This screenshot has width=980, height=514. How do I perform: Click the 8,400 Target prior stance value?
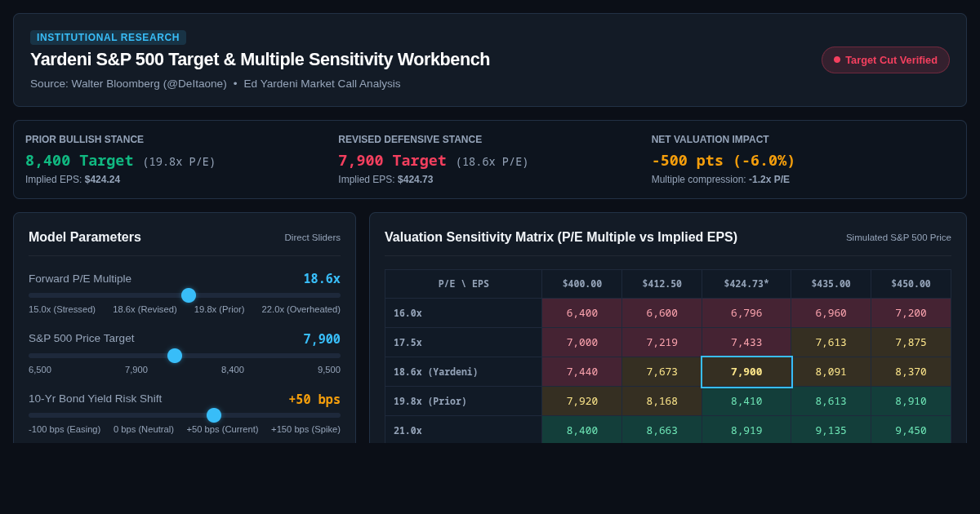[79, 161]
